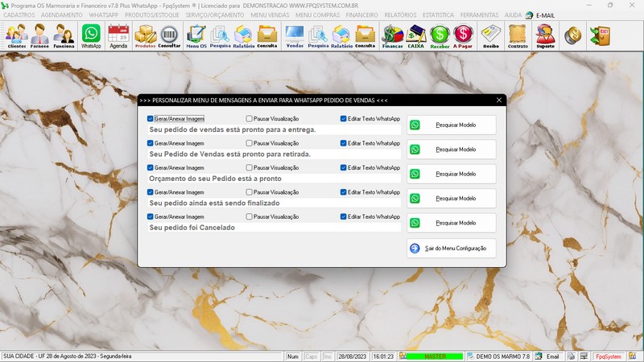The image size is (644, 362).
Task: Open the RELATÓRIOS menu
Action: tap(400, 15)
